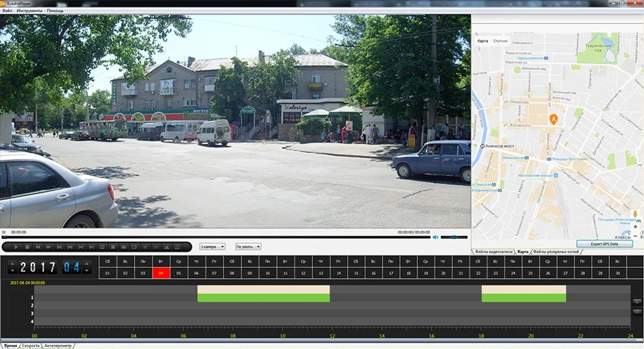
Task: Open the Инструменты menu
Action: click(x=29, y=11)
